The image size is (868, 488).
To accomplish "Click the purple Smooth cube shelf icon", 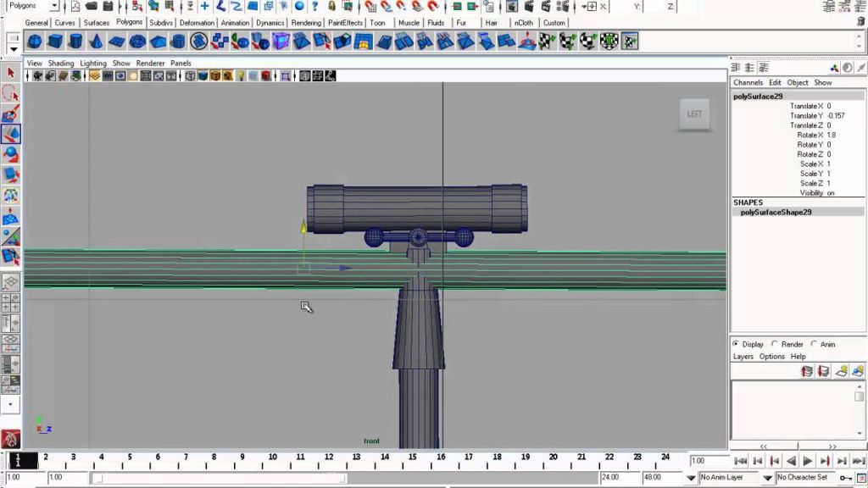I will [281, 42].
